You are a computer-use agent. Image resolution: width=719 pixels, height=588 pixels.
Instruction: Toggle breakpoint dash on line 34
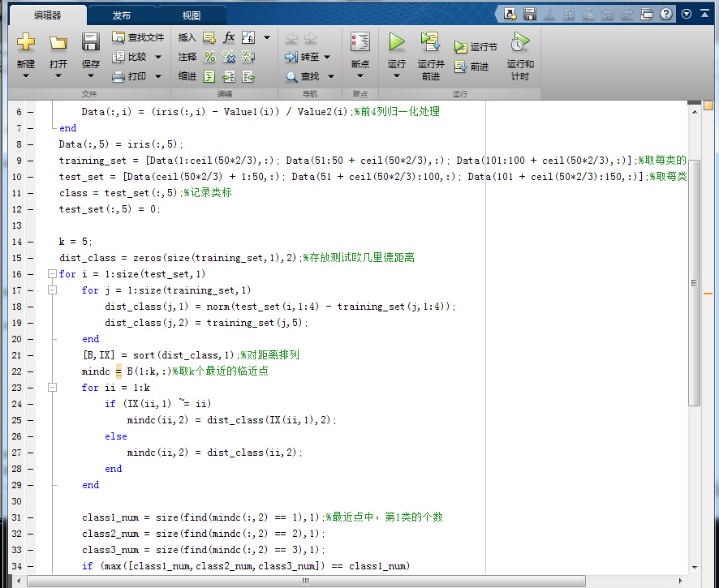(x=30, y=566)
